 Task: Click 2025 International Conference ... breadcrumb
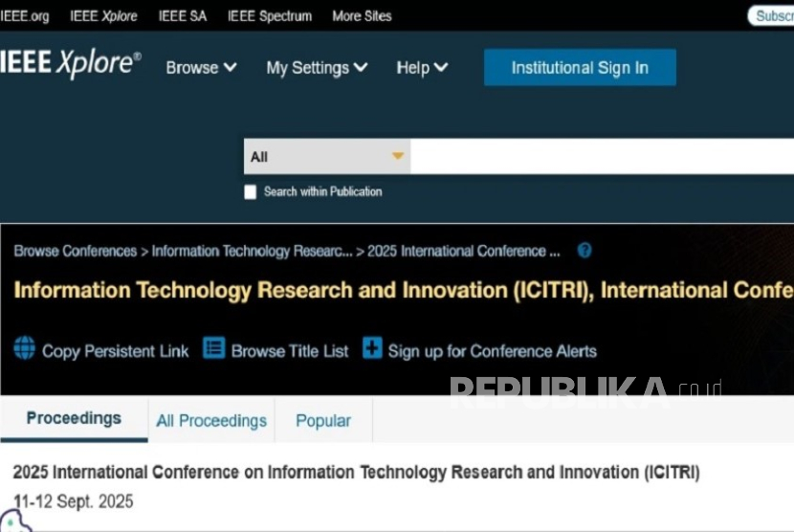coord(463,251)
